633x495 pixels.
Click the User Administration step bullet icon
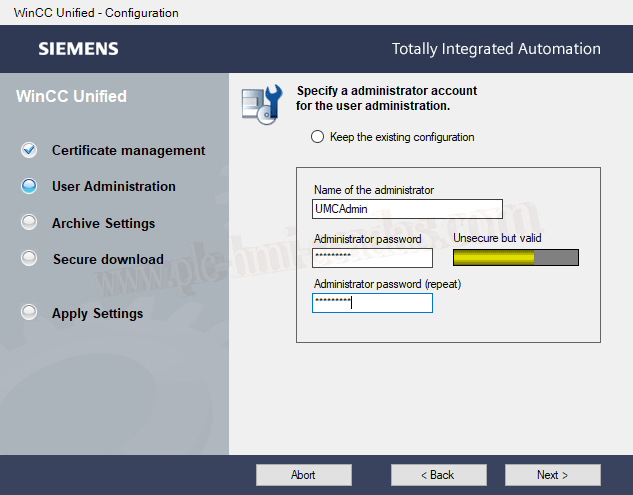pyautogui.click(x=29, y=186)
